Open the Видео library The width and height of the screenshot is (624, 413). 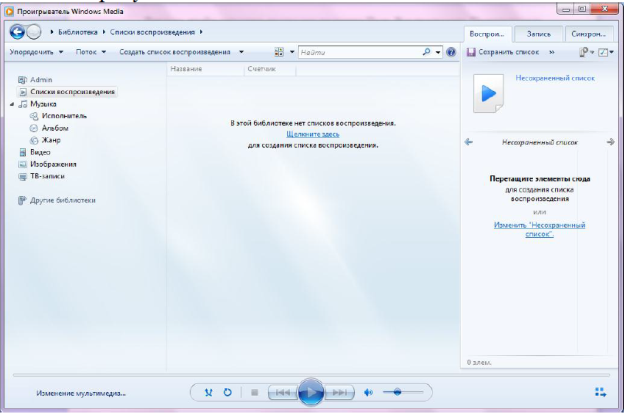coord(35,152)
